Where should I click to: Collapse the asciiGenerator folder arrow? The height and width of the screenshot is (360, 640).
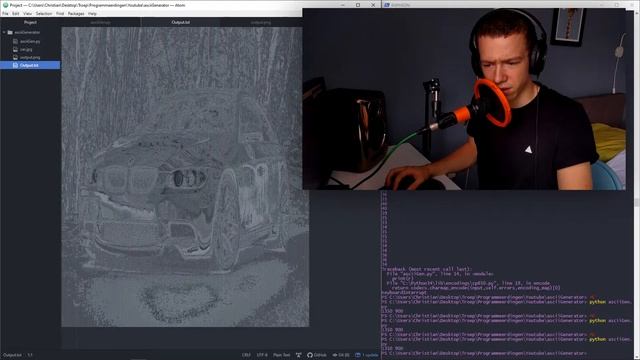4,32
